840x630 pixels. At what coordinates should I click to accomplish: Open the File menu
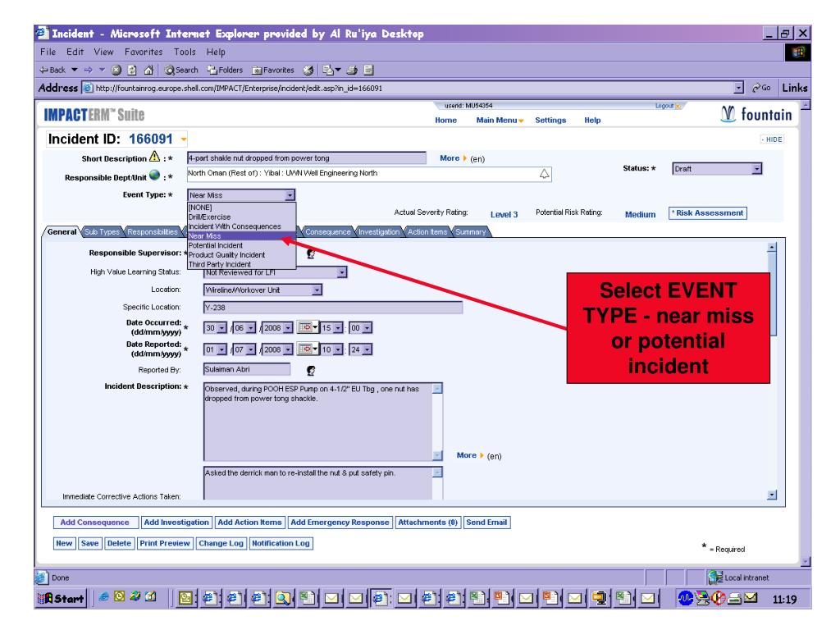tap(48, 52)
